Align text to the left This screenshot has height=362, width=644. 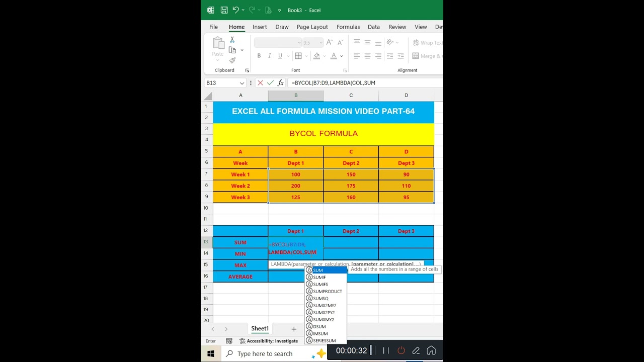357,56
